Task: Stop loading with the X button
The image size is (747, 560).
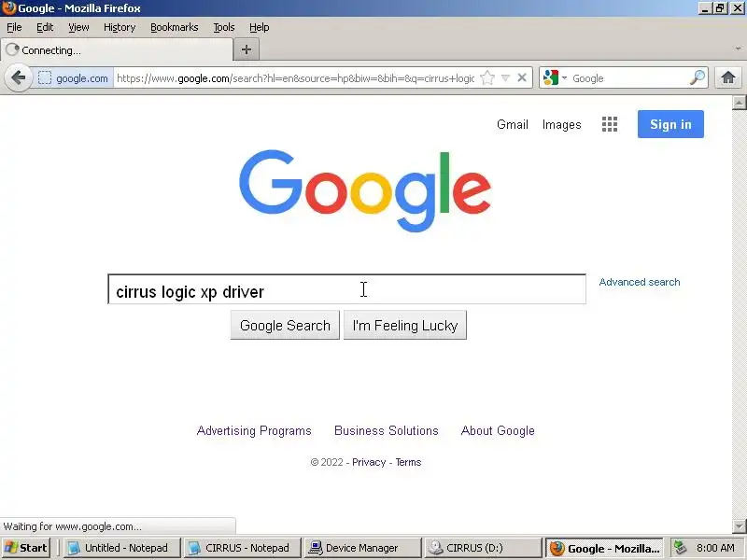Action: pyautogui.click(x=522, y=77)
